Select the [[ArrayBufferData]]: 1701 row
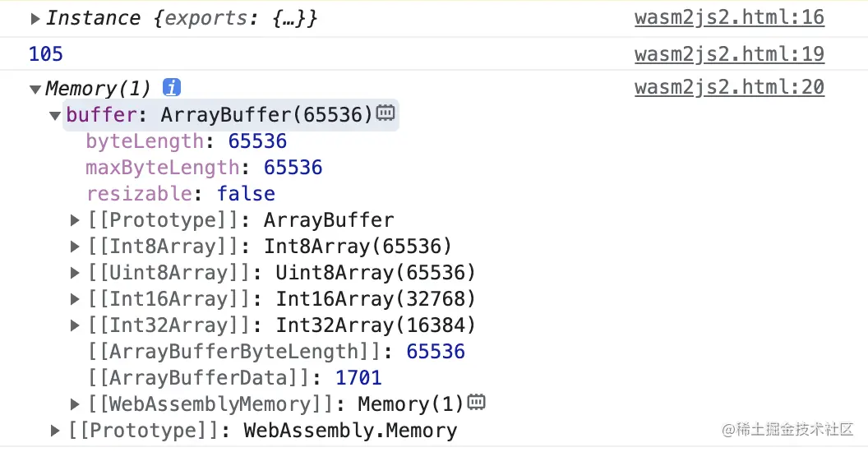 (x=235, y=378)
